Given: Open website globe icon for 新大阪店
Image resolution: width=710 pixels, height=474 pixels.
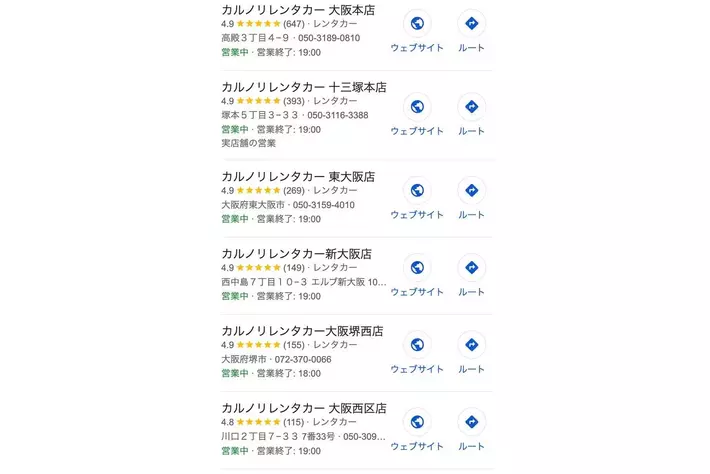Looking at the screenshot, I should [x=417, y=267].
